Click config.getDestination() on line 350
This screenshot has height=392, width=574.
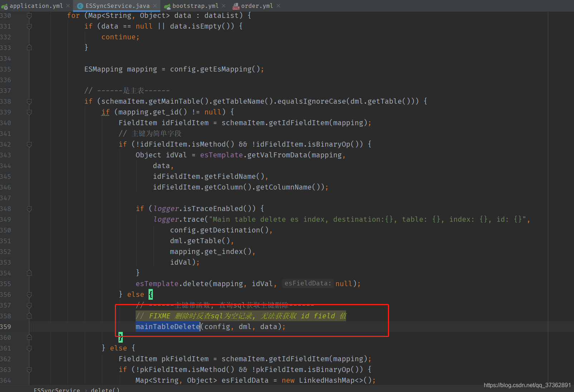(x=221, y=230)
